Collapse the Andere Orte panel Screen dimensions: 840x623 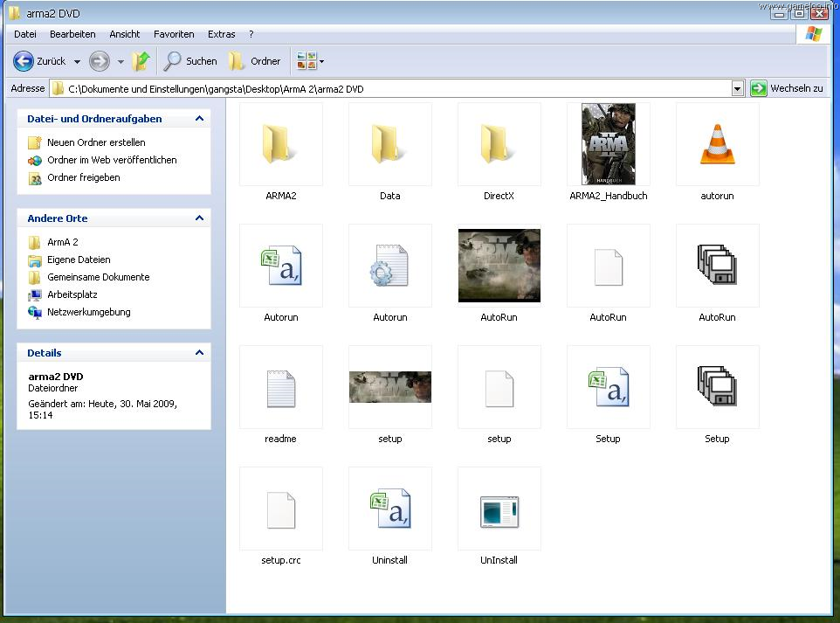tap(199, 218)
